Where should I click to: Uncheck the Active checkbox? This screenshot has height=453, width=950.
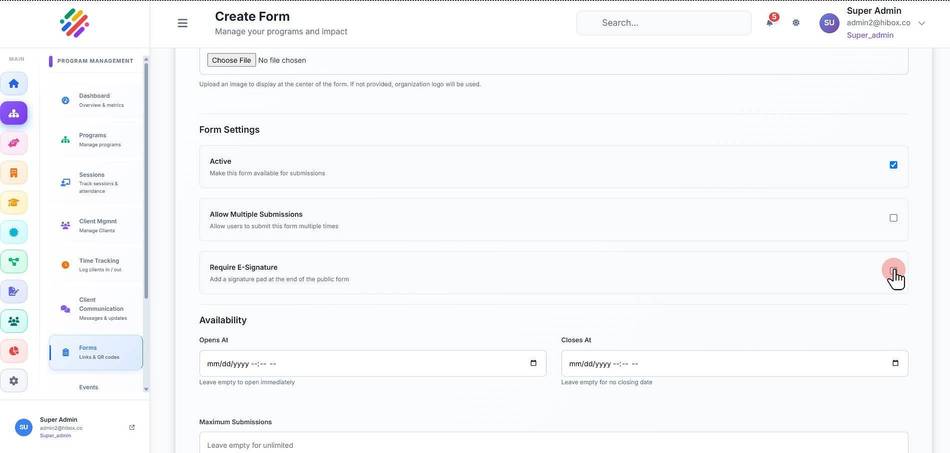(x=893, y=165)
